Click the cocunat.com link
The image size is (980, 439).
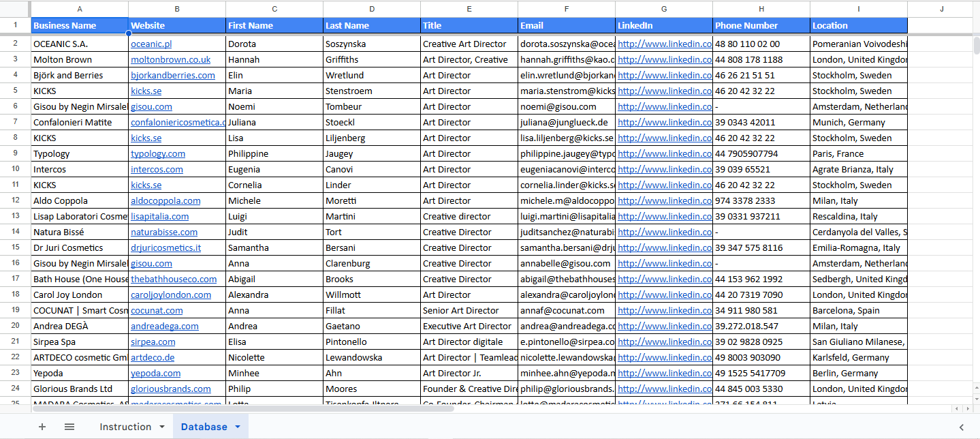click(x=157, y=310)
